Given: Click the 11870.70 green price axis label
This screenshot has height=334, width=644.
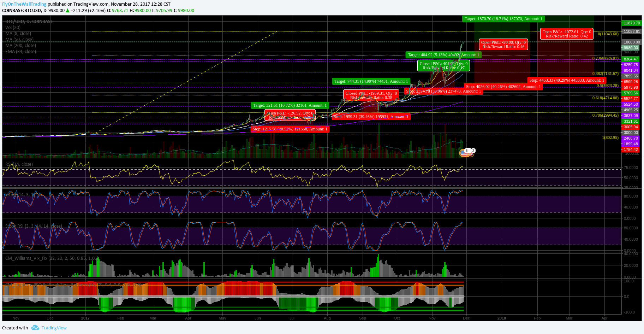Looking at the screenshot, I should tap(631, 23).
